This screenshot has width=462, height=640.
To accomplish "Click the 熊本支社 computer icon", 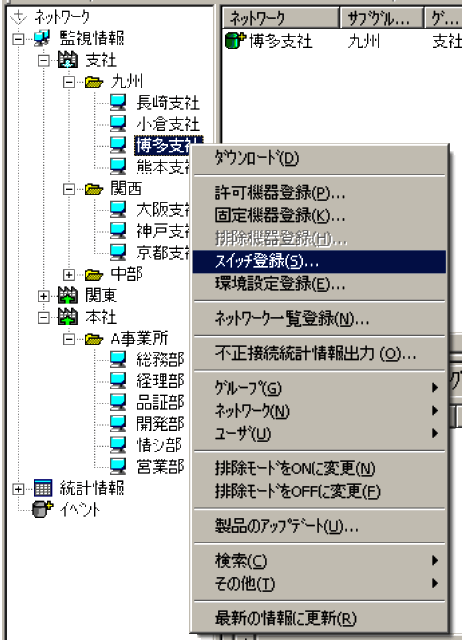I will tap(118, 166).
